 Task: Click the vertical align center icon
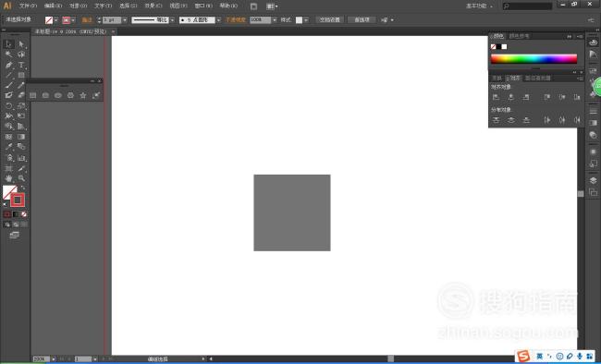562,97
